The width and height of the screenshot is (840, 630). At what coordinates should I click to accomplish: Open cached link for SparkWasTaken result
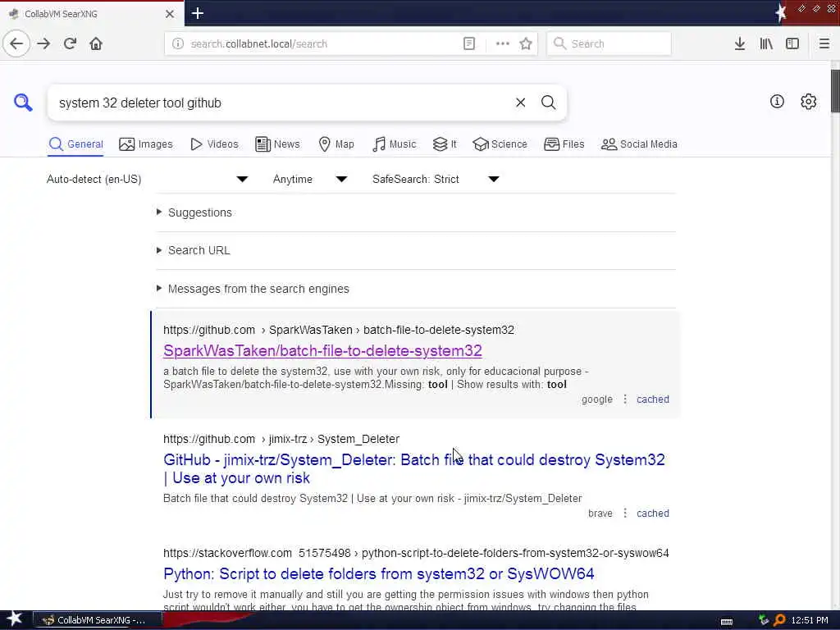(x=652, y=399)
